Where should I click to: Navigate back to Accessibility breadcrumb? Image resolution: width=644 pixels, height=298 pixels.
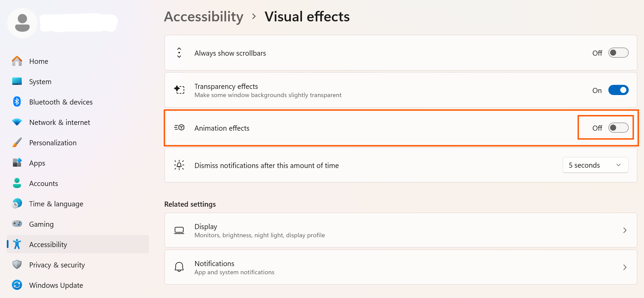(x=204, y=17)
